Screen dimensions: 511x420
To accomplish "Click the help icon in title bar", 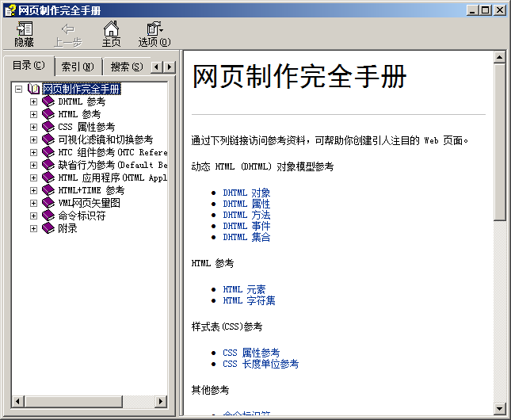I will coord(10,10).
